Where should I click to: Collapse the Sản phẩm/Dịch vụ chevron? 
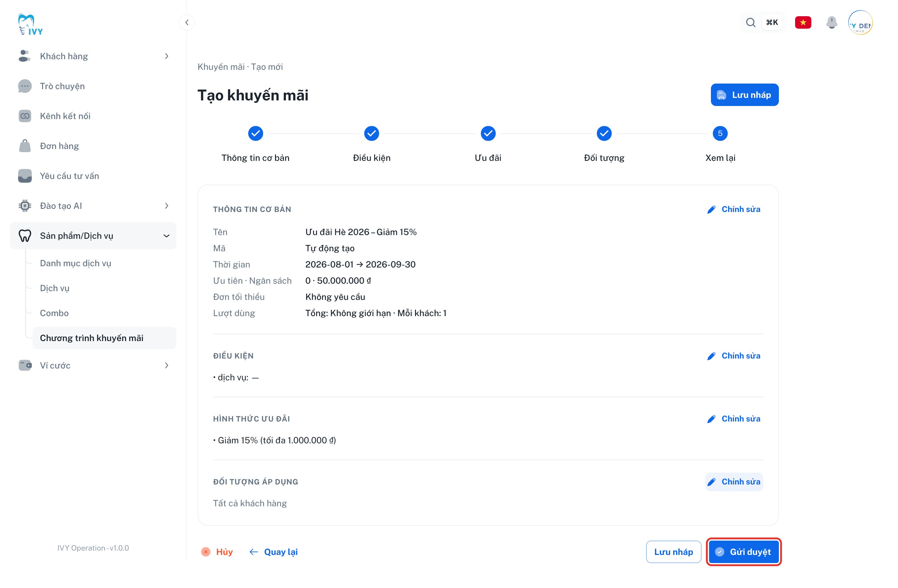pos(167,236)
